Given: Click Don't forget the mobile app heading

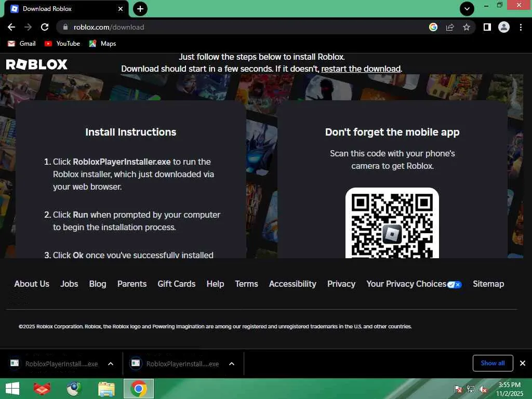Looking at the screenshot, I should 392,132.
